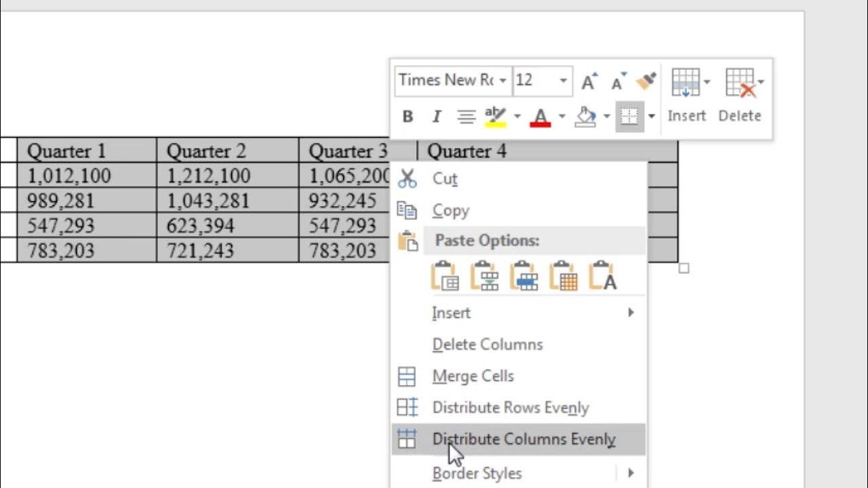Click the Bold button in mini toolbar

(408, 117)
